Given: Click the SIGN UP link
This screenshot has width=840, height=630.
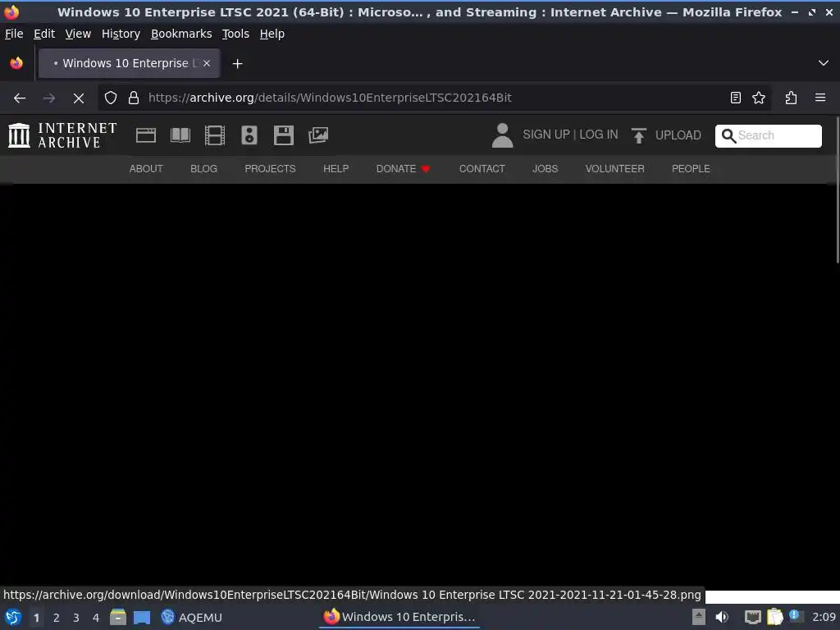Looking at the screenshot, I should (x=546, y=135).
